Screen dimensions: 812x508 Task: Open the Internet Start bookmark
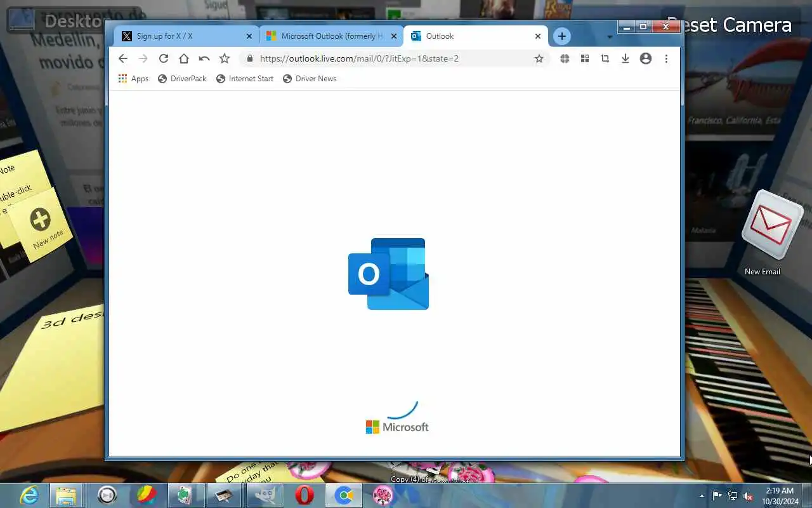tap(245, 79)
